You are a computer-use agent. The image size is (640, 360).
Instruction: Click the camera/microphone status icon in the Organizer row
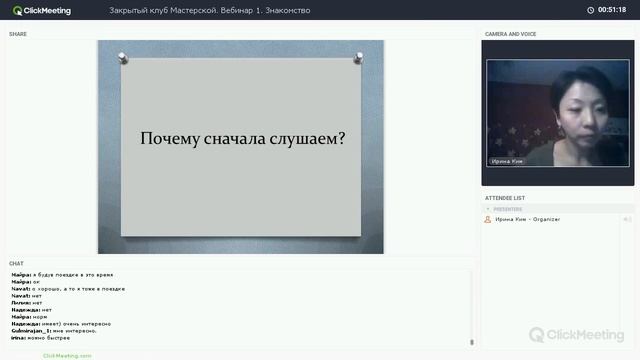tap(627, 220)
